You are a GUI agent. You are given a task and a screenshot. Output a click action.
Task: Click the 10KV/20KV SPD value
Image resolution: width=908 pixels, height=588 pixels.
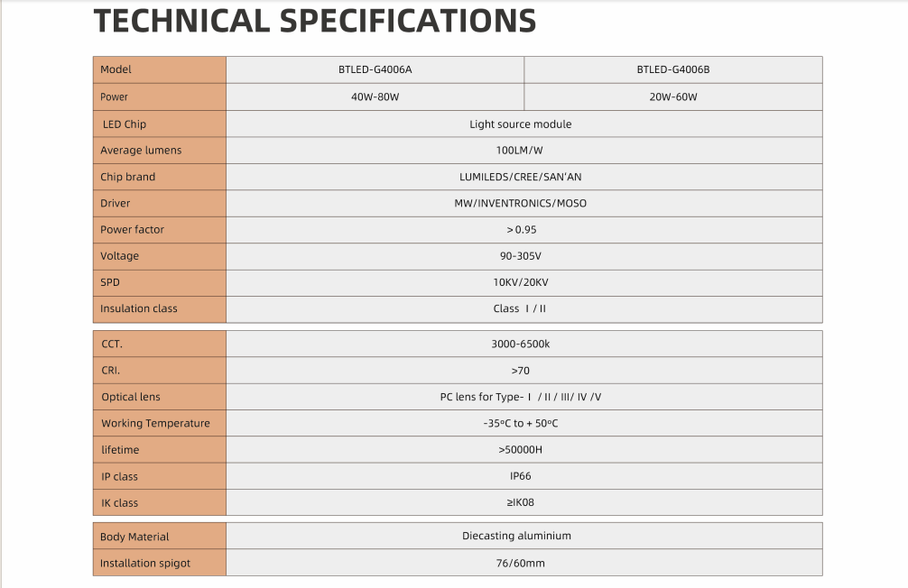click(520, 282)
